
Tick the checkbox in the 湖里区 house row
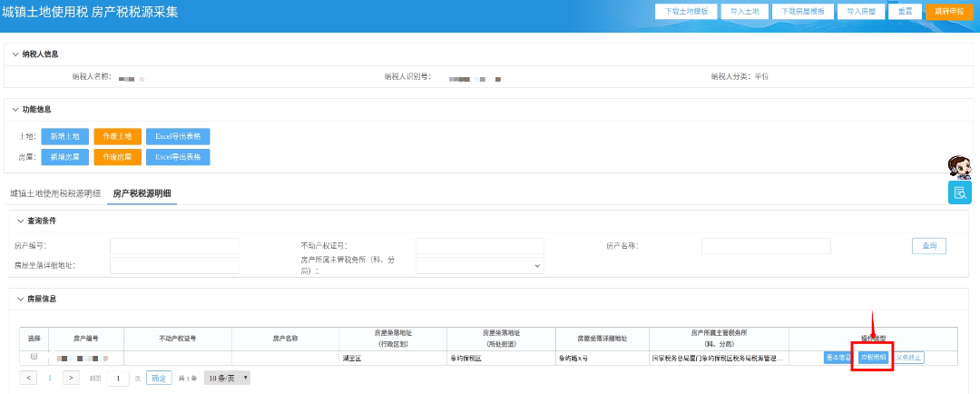(x=34, y=357)
